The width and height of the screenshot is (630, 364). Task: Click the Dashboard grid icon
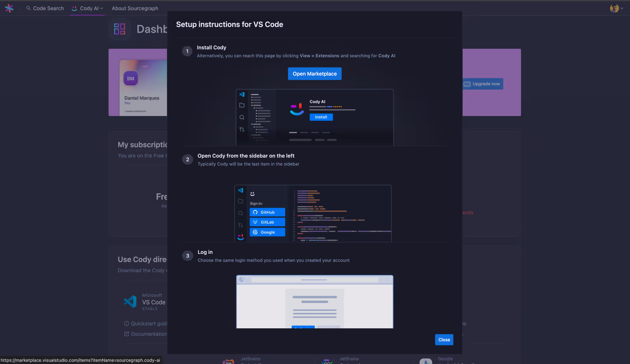120,29
